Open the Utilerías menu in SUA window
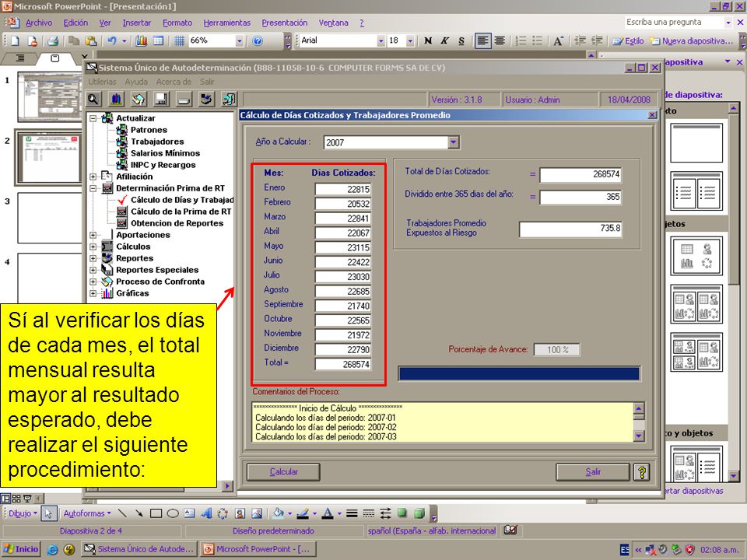Image resolution: width=747 pixels, height=560 pixels. tap(102, 82)
